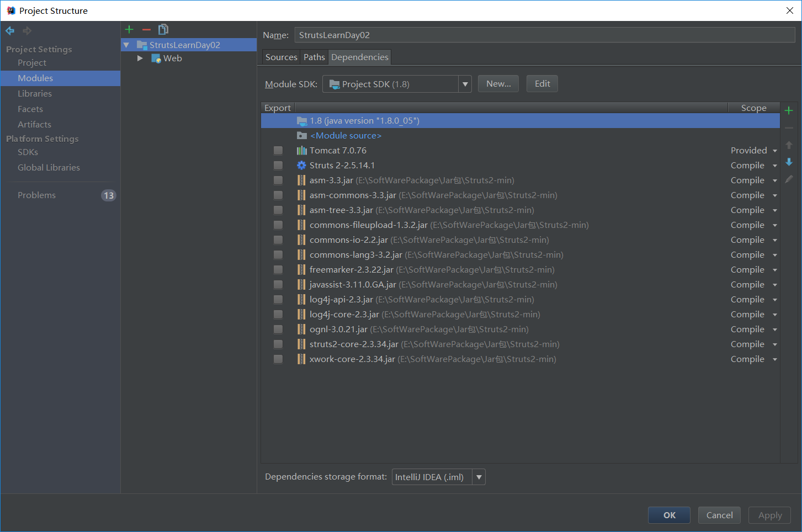
Task: Switch to the Paths tab
Action: point(314,57)
